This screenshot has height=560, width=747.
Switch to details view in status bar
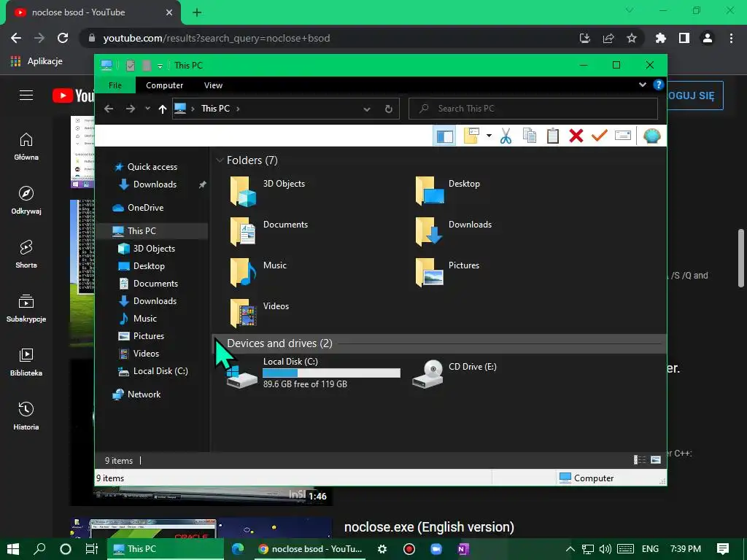639,460
